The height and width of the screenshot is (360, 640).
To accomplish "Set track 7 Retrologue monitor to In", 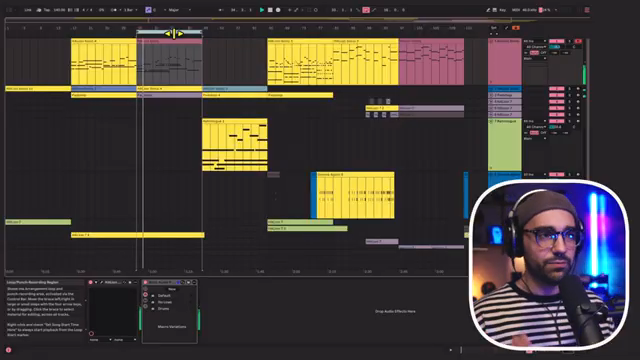I will (x=526, y=133).
